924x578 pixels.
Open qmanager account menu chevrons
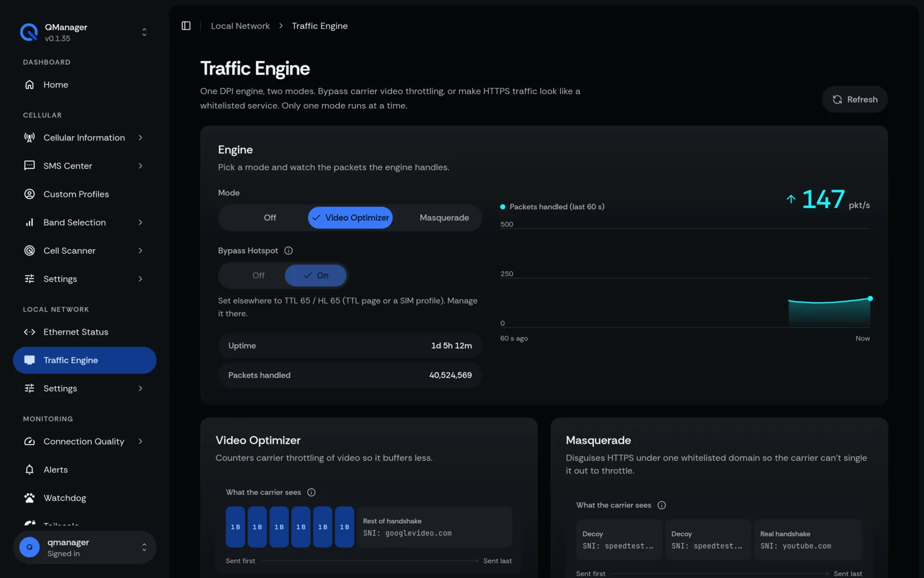click(x=144, y=547)
